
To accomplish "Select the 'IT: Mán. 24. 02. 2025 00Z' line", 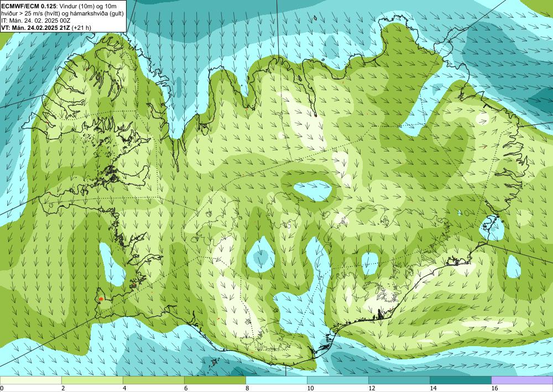I will point(36,20).
